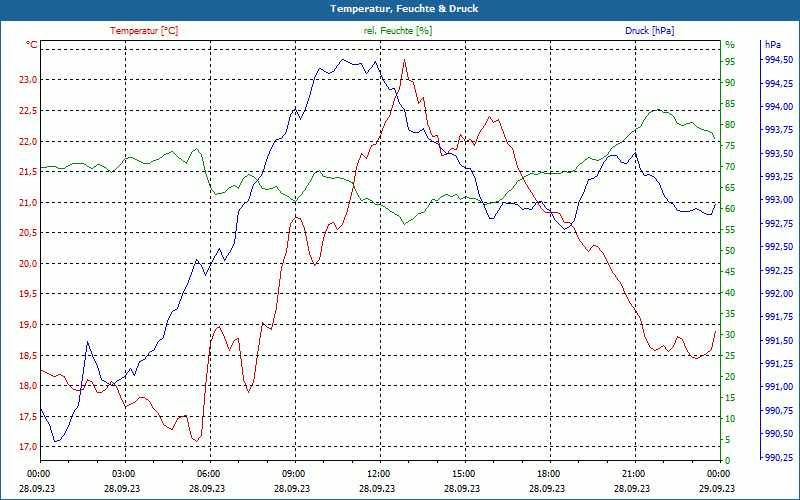This screenshot has height=500, width=800.
Task: Click pressure axis value '993,00'
Action: pyautogui.click(x=779, y=200)
